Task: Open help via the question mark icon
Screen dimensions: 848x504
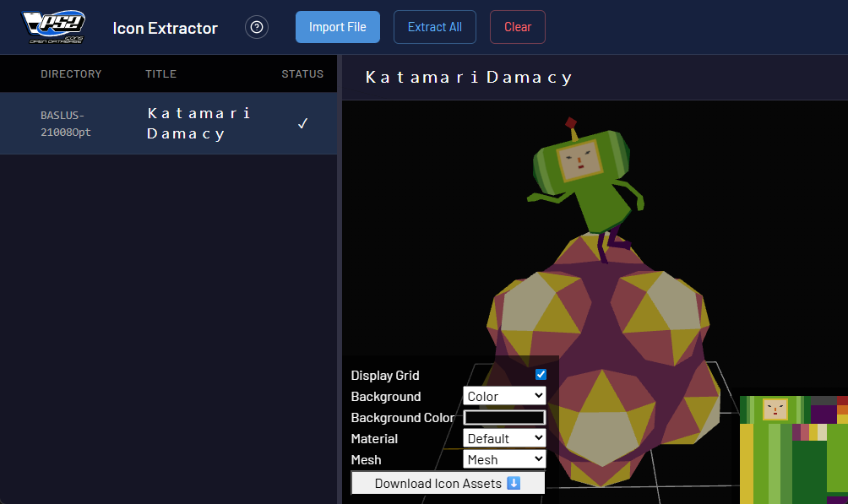Action: pos(257,27)
